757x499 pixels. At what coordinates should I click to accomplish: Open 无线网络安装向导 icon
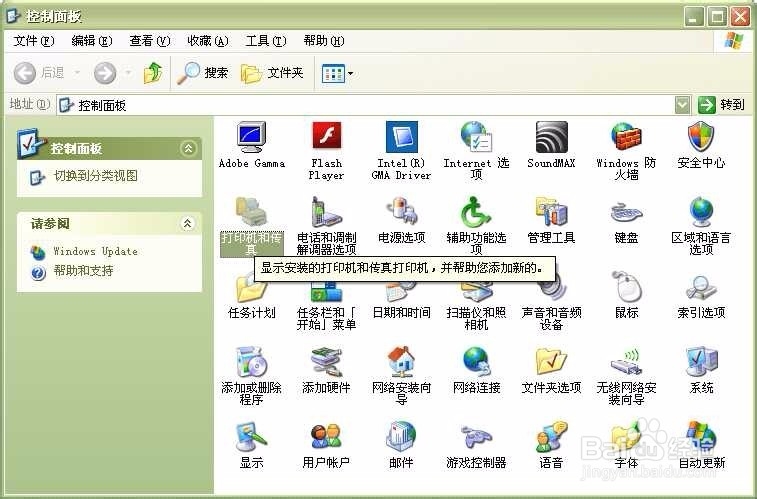tap(626, 362)
